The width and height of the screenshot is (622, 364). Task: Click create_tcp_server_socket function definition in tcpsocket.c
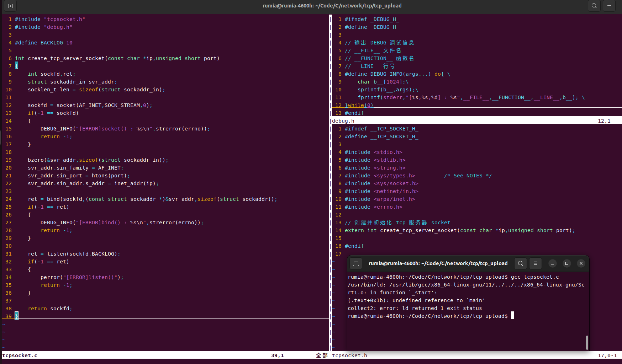pyautogui.click(x=117, y=58)
